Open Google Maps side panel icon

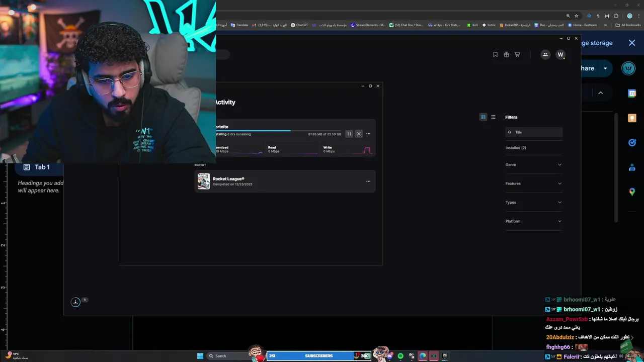pyautogui.click(x=632, y=192)
